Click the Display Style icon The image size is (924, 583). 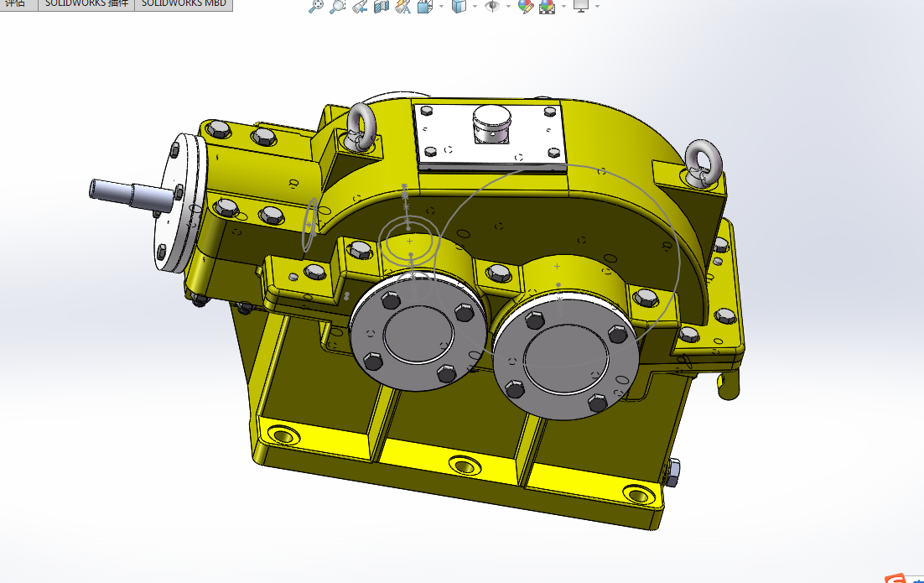tap(459, 6)
